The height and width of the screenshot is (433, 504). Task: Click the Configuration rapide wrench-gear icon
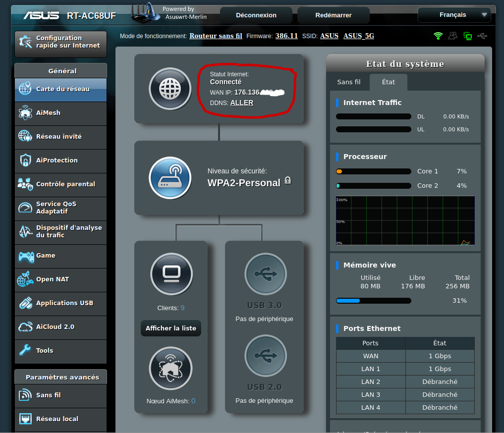point(25,42)
